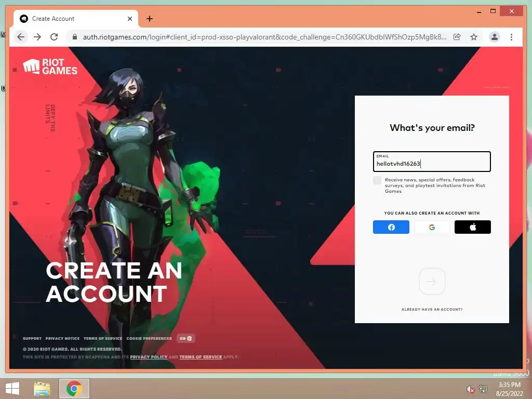Click the Chrome back arrow
Viewport: 532px width, 399px height.
coord(21,37)
